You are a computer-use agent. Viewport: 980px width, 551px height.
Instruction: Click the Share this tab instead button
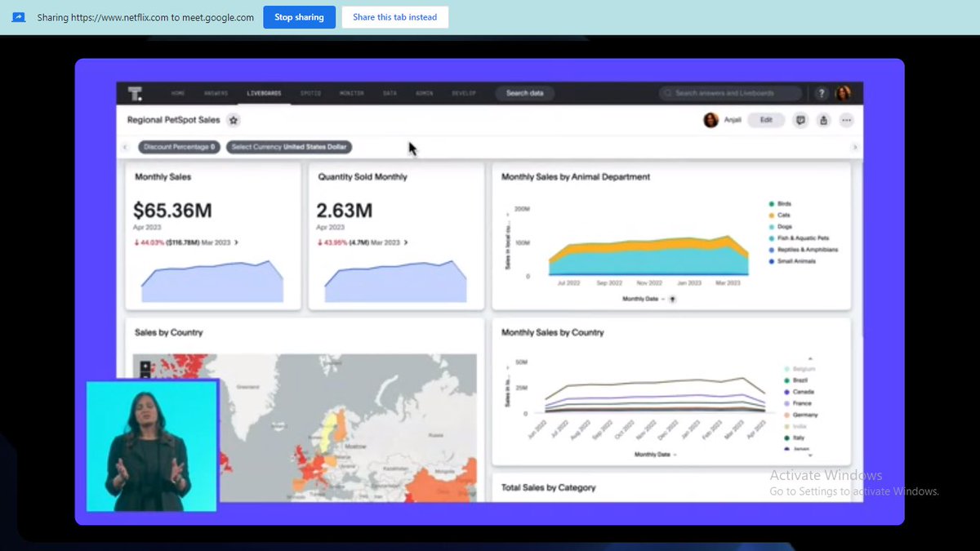[x=394, y=16]
